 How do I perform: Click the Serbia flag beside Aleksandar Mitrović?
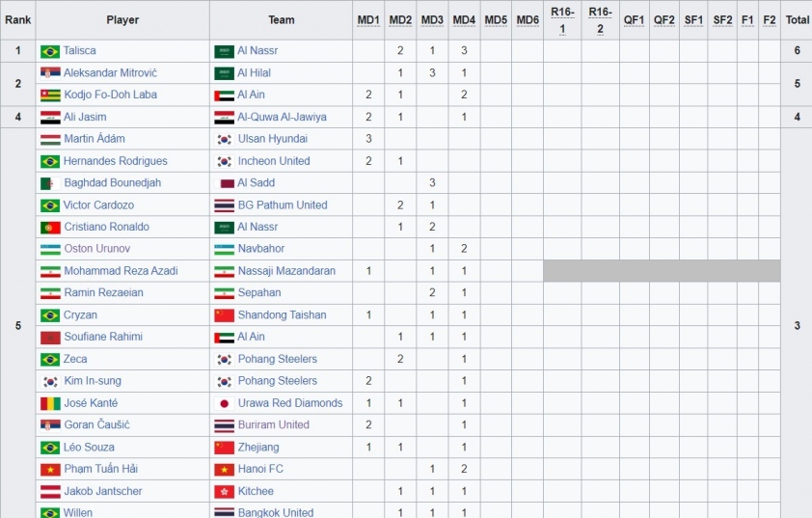pos(50,73)
